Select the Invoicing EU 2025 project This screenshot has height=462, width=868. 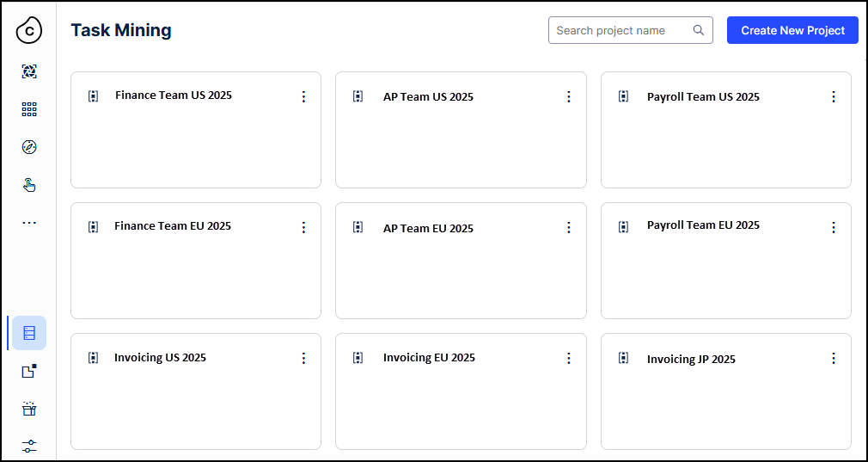(x=429, y=358)
